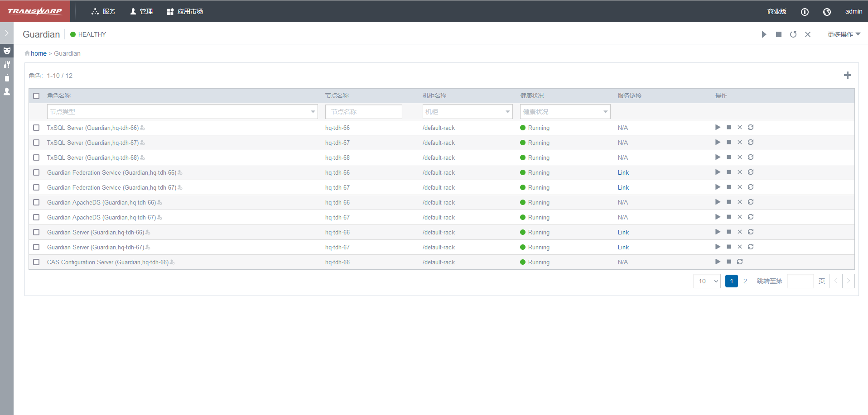The image size is (868, 415).
Task: Restart the Guardian service with header restart icon
Action: tap(793, 34)
